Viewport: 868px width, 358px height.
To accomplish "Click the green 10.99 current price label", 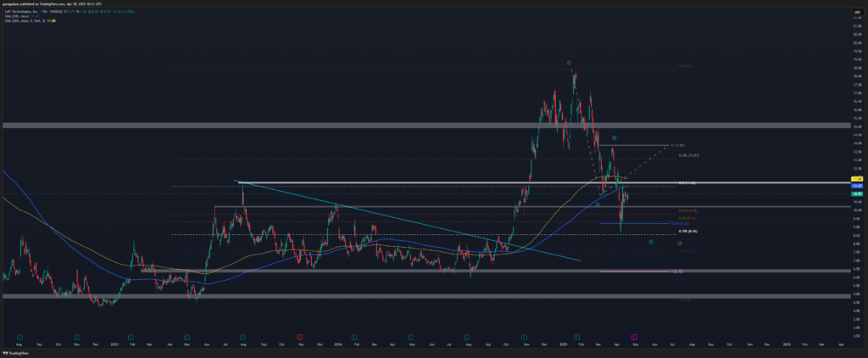I will [858, 194].
